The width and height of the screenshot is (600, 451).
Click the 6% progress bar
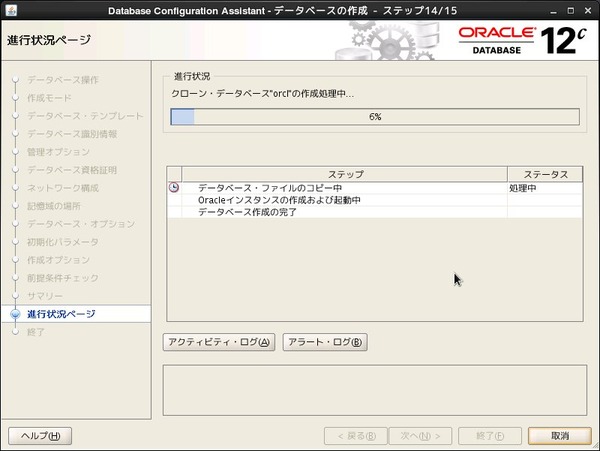[x=375, y=117]
